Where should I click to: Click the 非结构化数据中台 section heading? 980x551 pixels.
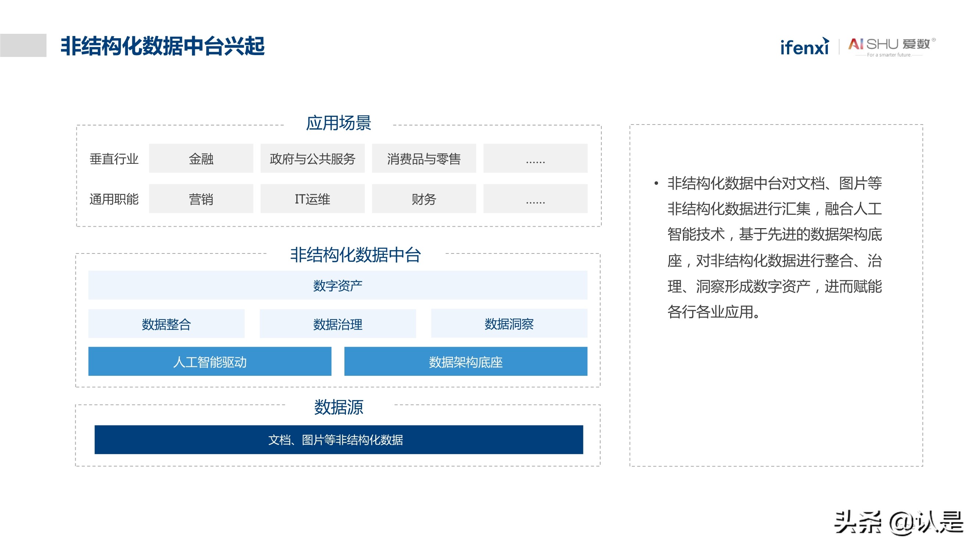[x=355, y=255]
